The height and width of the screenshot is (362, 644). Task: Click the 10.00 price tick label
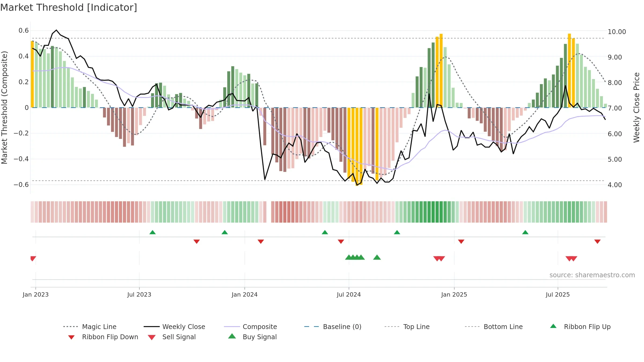617,32
